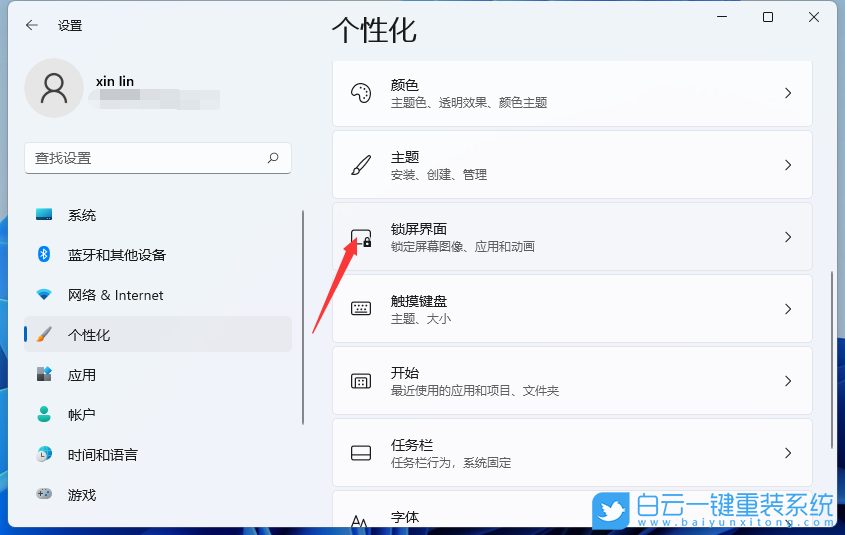Click the Bluetooth icon in sidebar

pyautogui.click(x=44, y=254)
